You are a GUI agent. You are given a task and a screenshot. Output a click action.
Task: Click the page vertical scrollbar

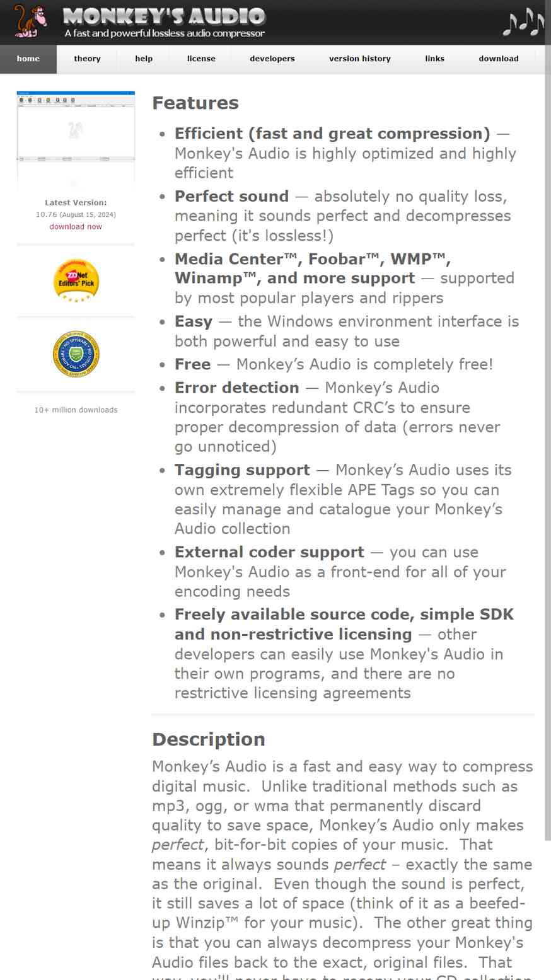tap(547, 441)
